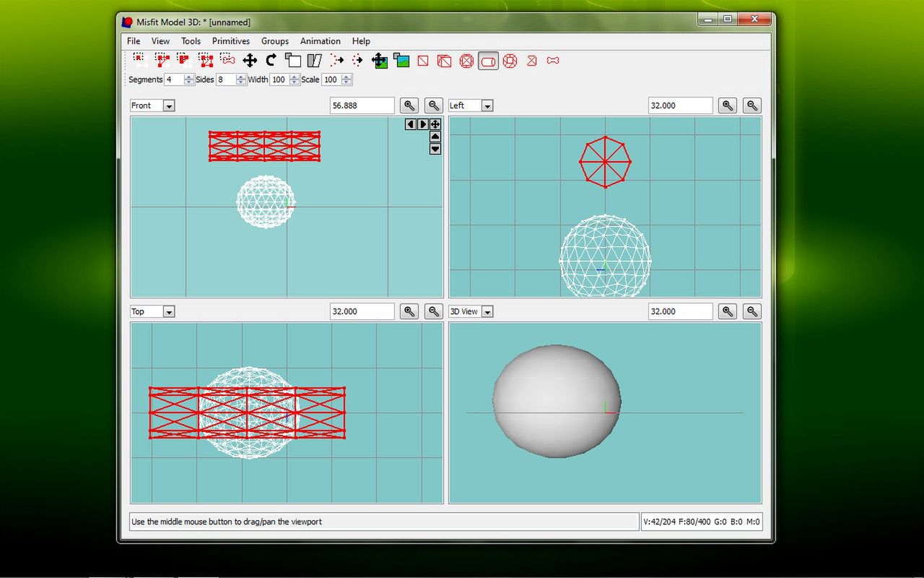Zoom in on the Front viewport
Screen dimensions: 924x578
pos(409,105)
